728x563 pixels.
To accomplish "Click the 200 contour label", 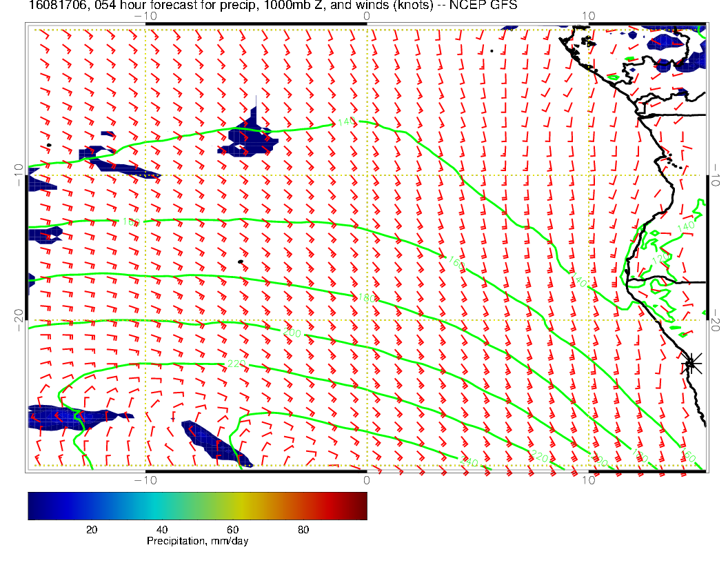I will pyautogui.click(x=292, y=333).
